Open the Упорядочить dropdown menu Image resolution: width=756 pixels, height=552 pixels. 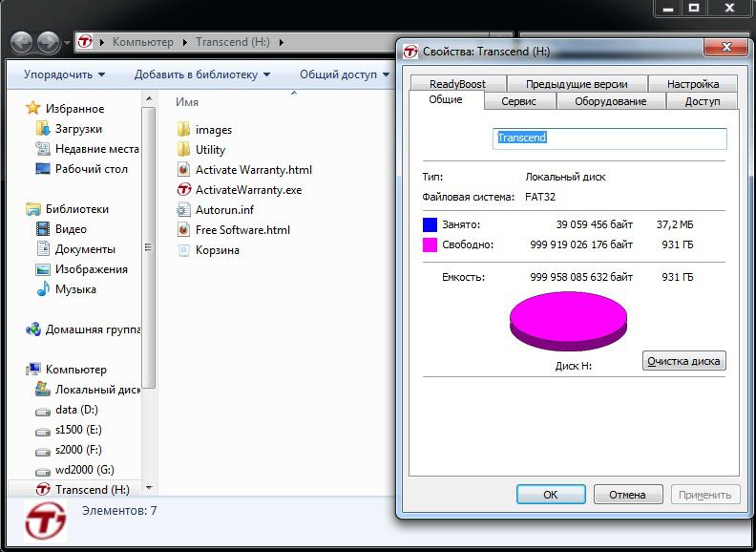[64, 74]
